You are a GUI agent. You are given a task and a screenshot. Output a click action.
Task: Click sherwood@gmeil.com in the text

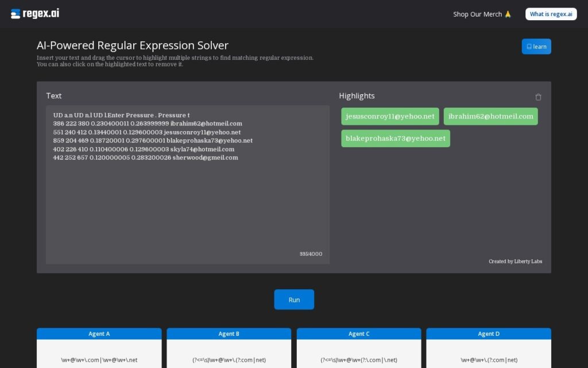click(205, 158)
